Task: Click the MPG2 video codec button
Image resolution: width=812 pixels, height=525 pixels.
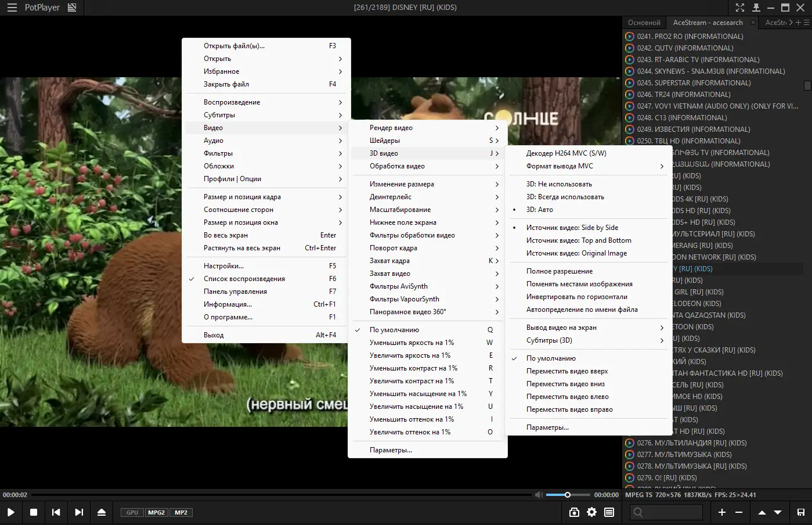Action: 156,512
